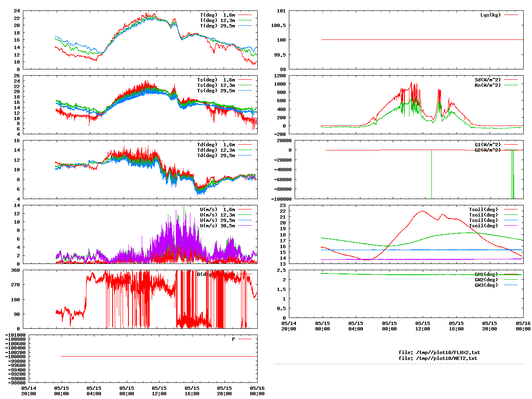This screenshot has height=399, width=532.
Task: Select the 'Ts(deg) 29.5m' legend entry
Action: tap(216, 91)
